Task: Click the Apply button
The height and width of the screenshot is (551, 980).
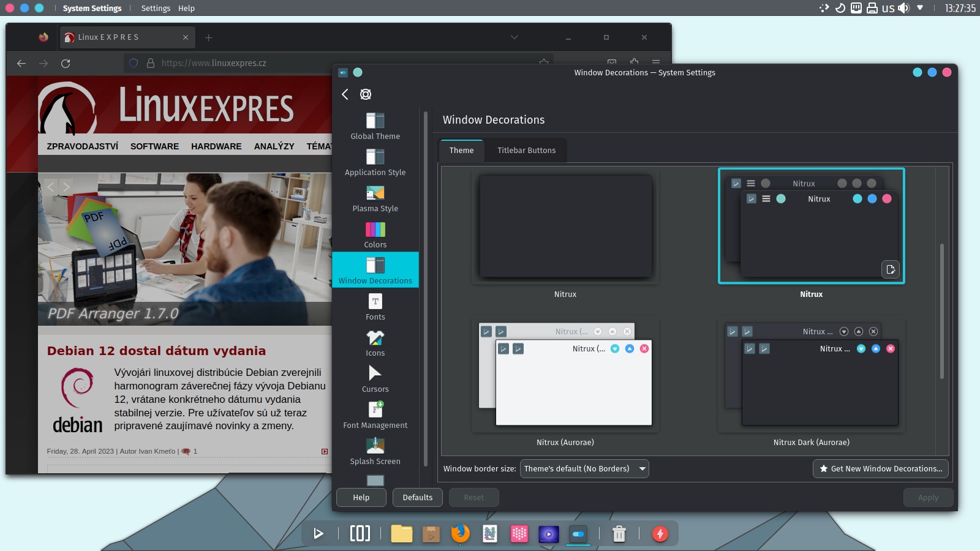Action: point(929,497)
